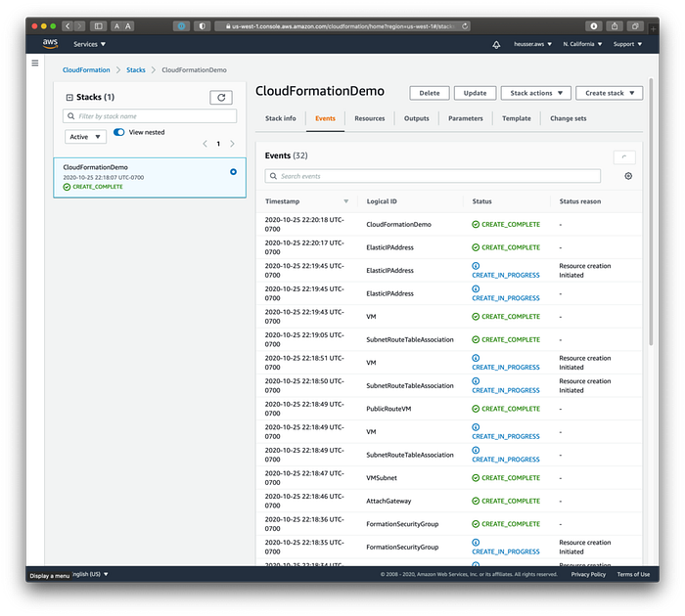
Task: Switch to Change sets tab
Action: click(x=568, y=118)
